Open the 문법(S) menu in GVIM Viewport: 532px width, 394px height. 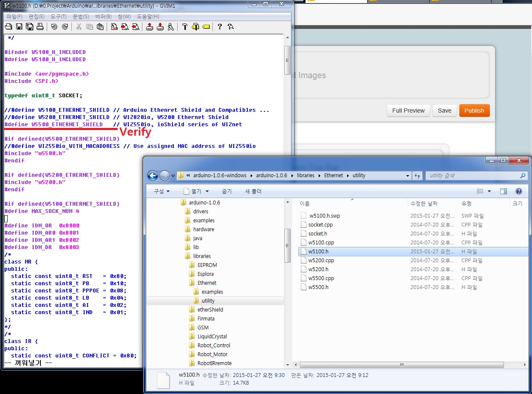click(81, 17)
